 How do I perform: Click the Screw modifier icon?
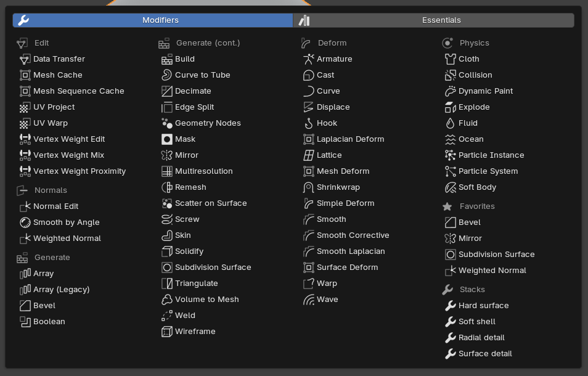tap(166, 219)
